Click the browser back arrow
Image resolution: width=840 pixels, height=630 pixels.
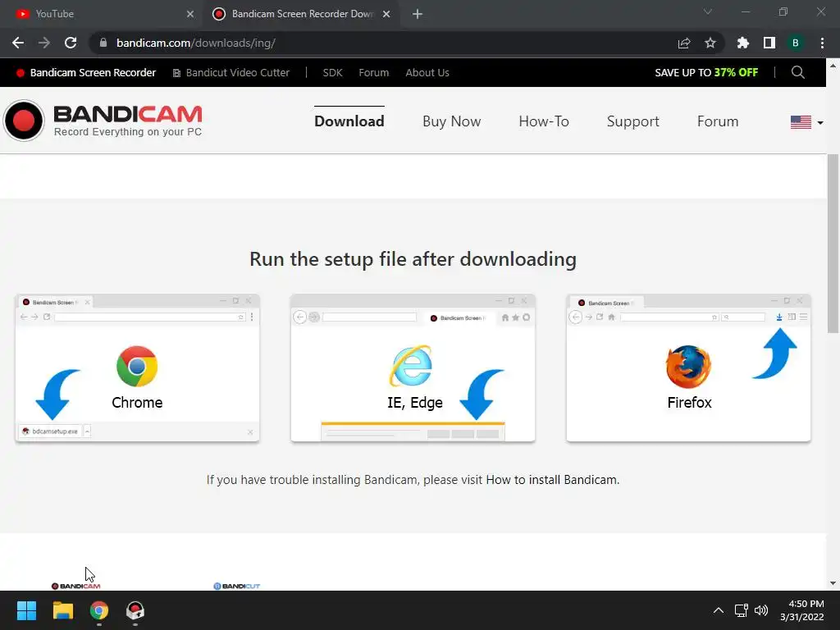coord(18,43)
